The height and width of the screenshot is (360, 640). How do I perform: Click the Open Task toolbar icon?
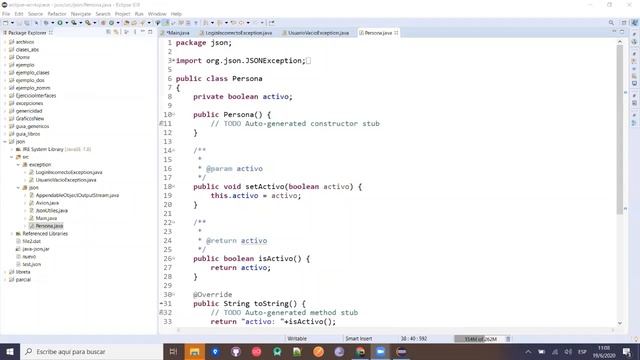(x=134, y=23)
